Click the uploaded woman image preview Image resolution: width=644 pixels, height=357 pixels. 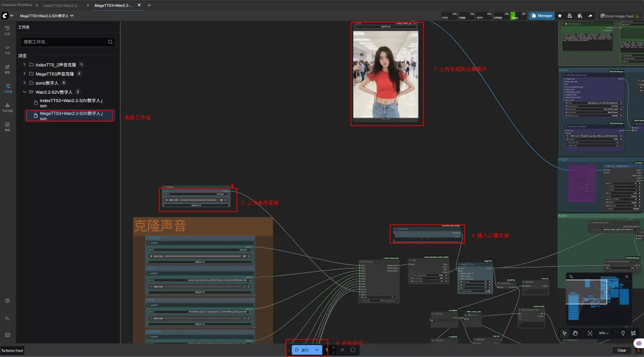point(386,74)
